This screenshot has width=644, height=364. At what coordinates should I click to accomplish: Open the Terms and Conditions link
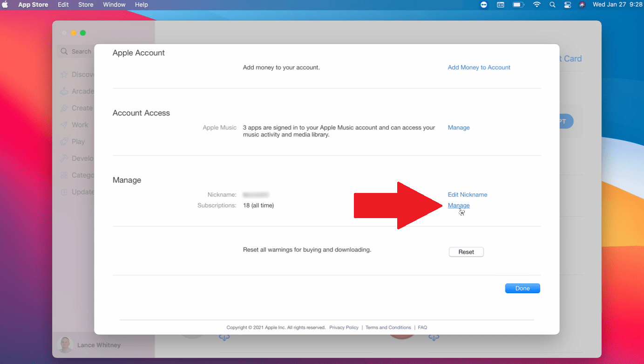click(388, 328)
